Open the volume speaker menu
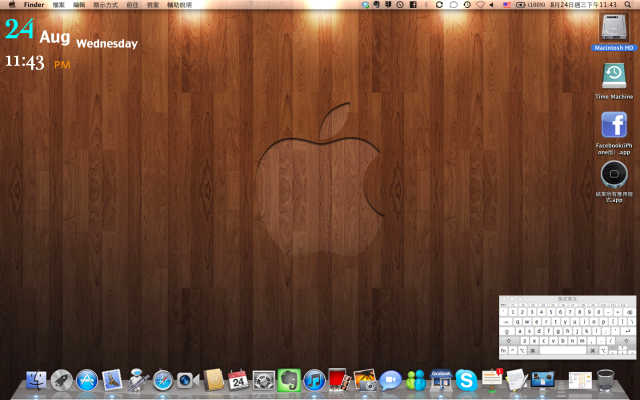The height and width of the screenshot is (400, 640). 492,4
